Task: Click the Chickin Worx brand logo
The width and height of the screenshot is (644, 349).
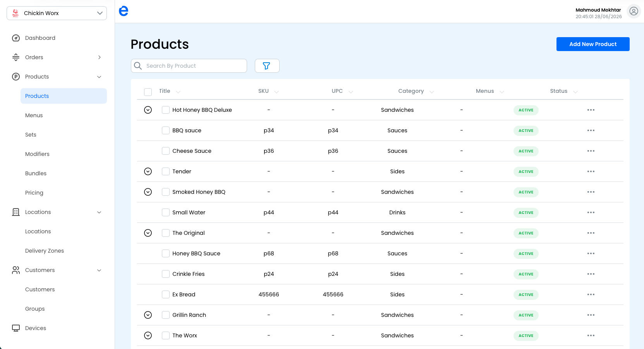Action: 15,13
